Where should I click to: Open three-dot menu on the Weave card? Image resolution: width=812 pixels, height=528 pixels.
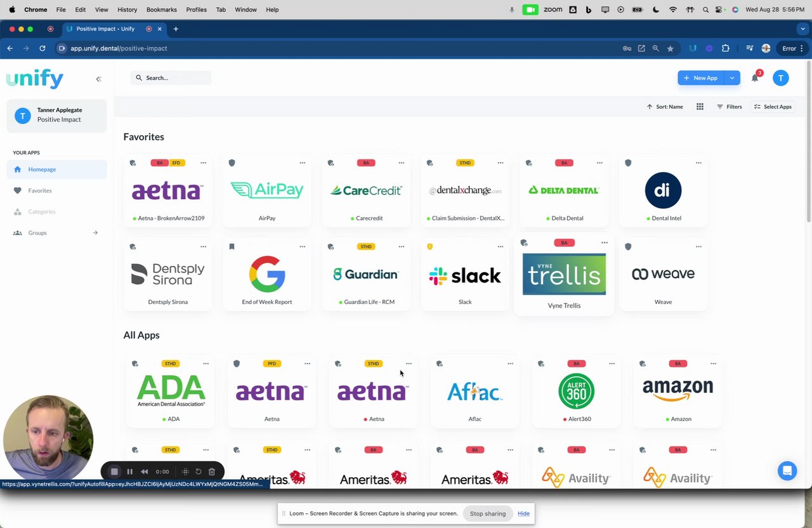[698, 247]
